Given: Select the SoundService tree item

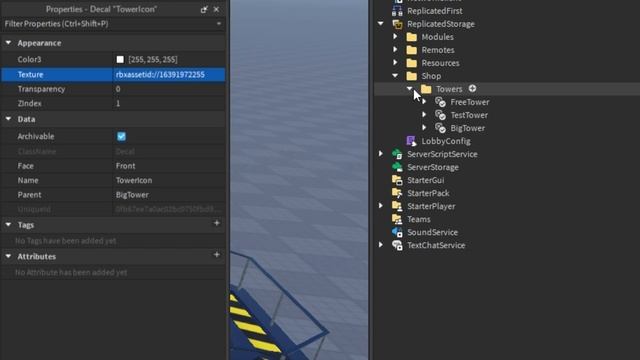Looking at the screenshot, I should (x=432, y=232).
